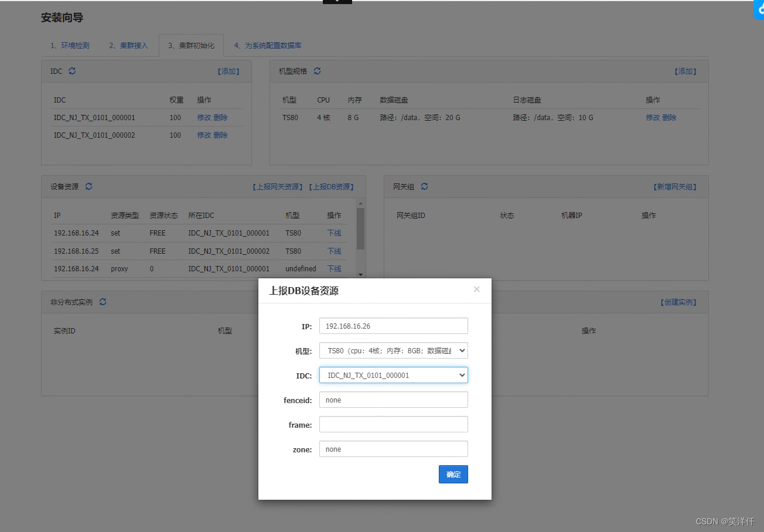
Task: Click 删除 for IDC_NJ_TX_0101_000002
Action: click(221, 135)
